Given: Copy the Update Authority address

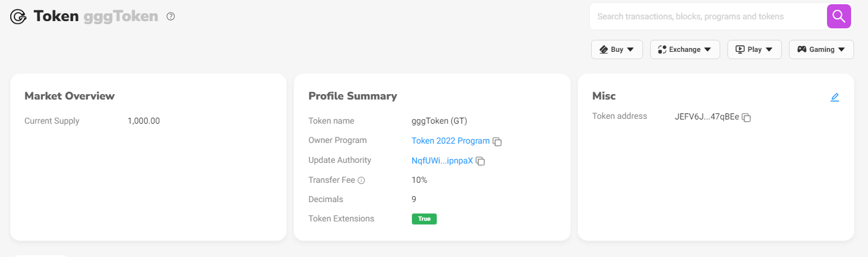Looking at the screenshot, I should click(x=481, y=161).
